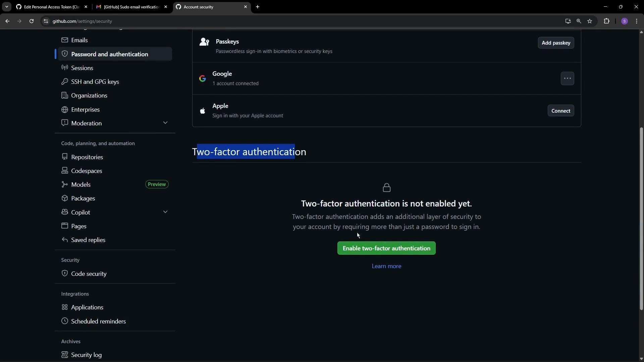Click 'Code, planning, and automation' section label

pyautogui.click(x=98, y=143)
